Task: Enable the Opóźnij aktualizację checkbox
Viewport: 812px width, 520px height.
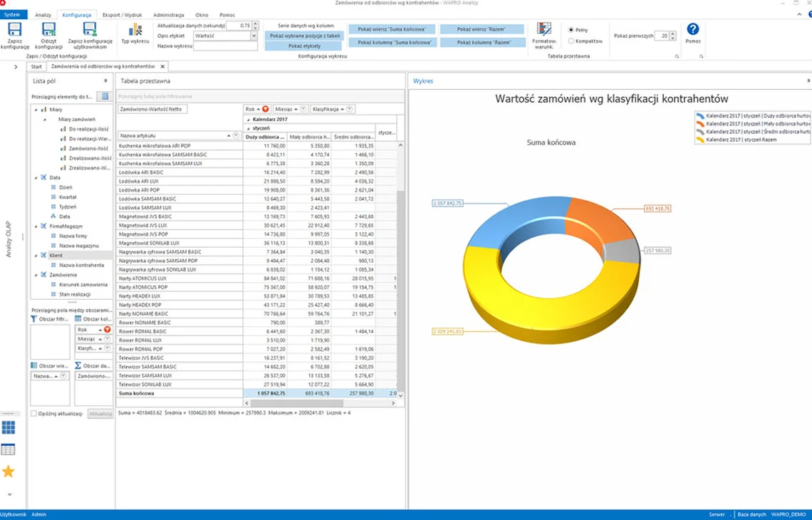Action: coord(33,413)
